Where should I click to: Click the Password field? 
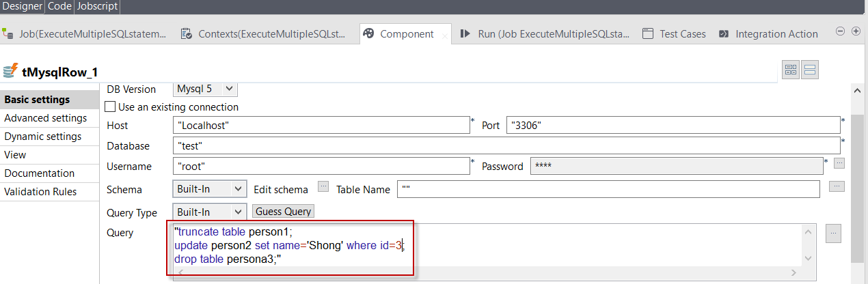(677, 166)
